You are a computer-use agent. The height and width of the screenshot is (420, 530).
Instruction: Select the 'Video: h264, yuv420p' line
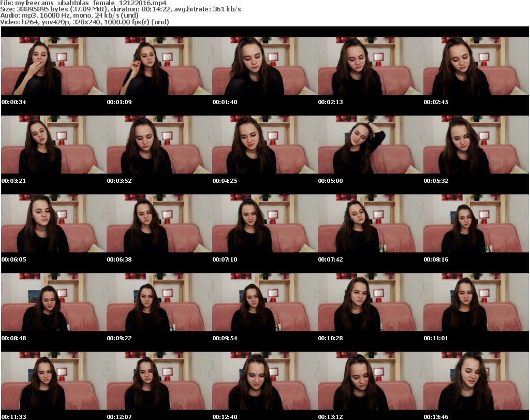click(84, 22)
